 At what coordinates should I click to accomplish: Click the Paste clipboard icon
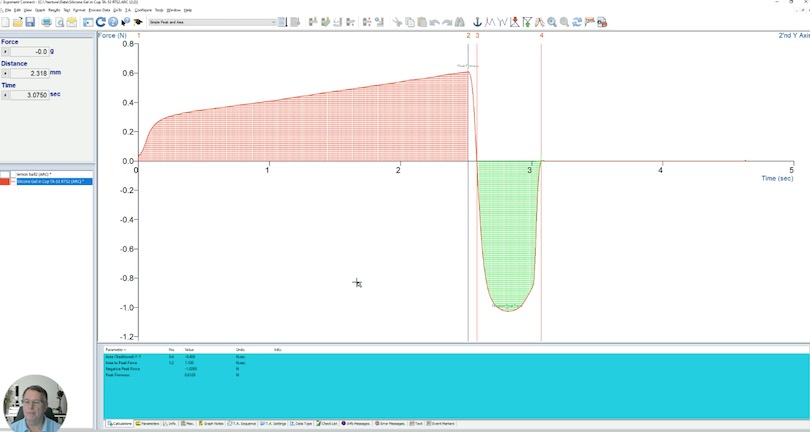coord(422,22)
